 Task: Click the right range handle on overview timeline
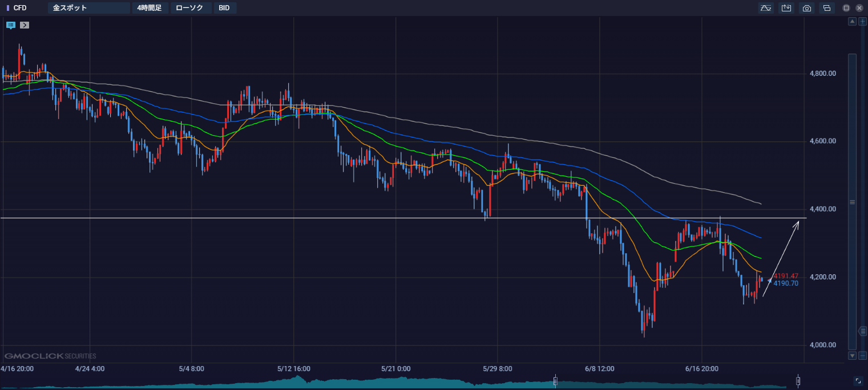pyautogui.click(x=798, y=381)
